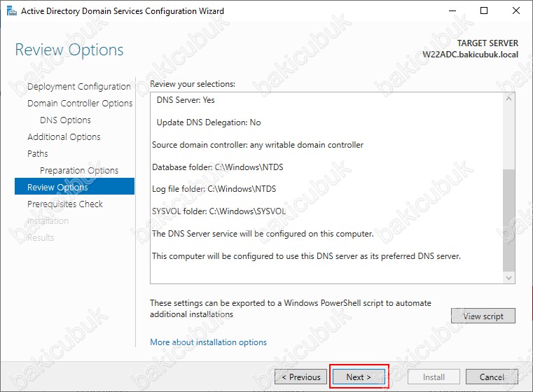Cancel the configuration wizard
Viewport: 533px width, 392px height.
tap(492, 377)
